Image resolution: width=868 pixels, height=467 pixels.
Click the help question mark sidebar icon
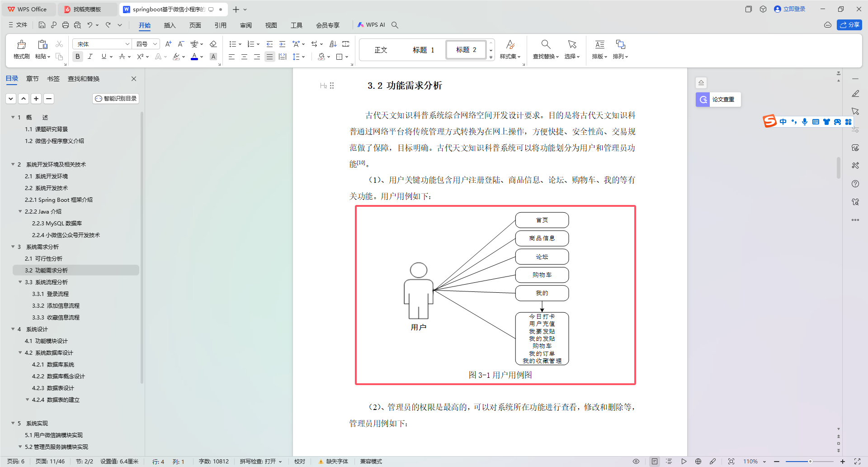[855, 184]
